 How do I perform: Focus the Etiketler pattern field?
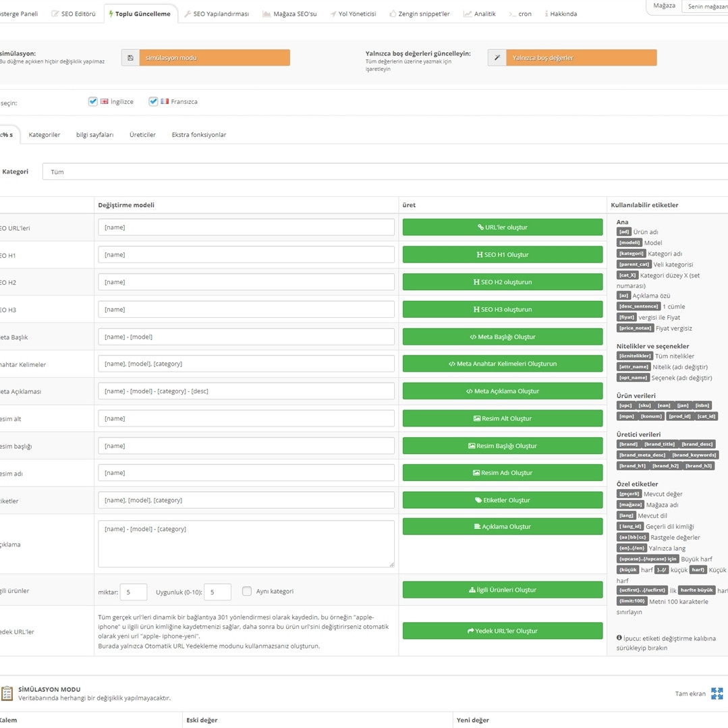coord(246,500)
